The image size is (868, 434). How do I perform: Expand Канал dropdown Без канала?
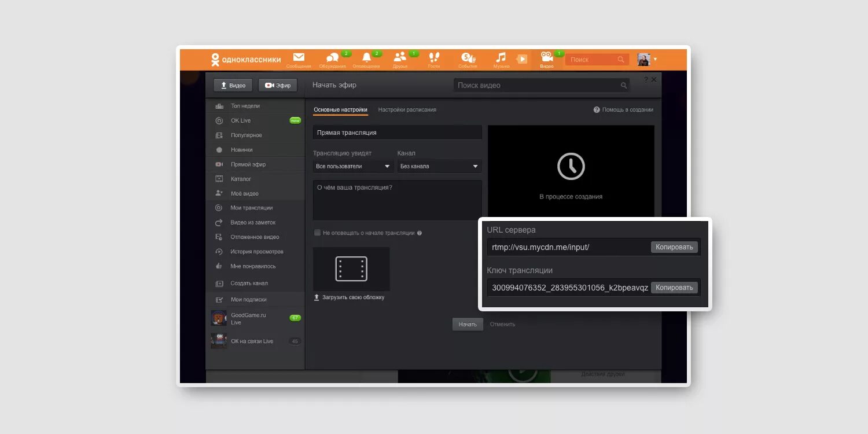point(439,166)
